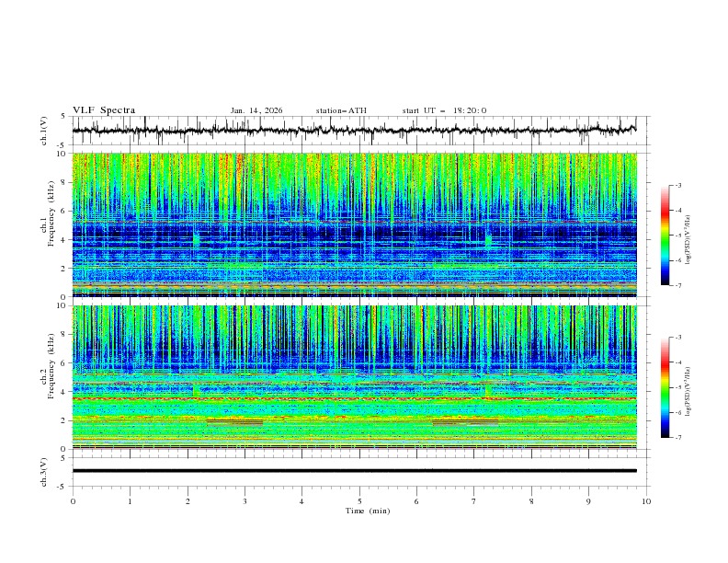Click the "8" kHz tick on ch.2 frequency axis
This screenshot has height=563, width=728.
pyautogui.click(x=64, y=335)
